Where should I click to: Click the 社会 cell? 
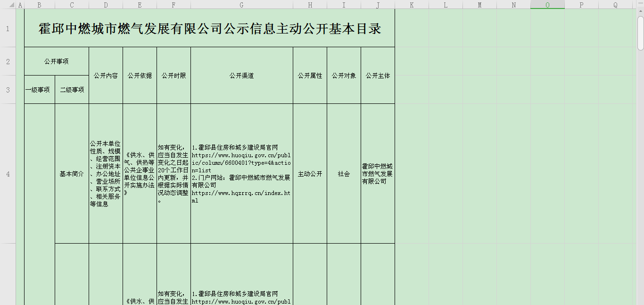[344, 174]
